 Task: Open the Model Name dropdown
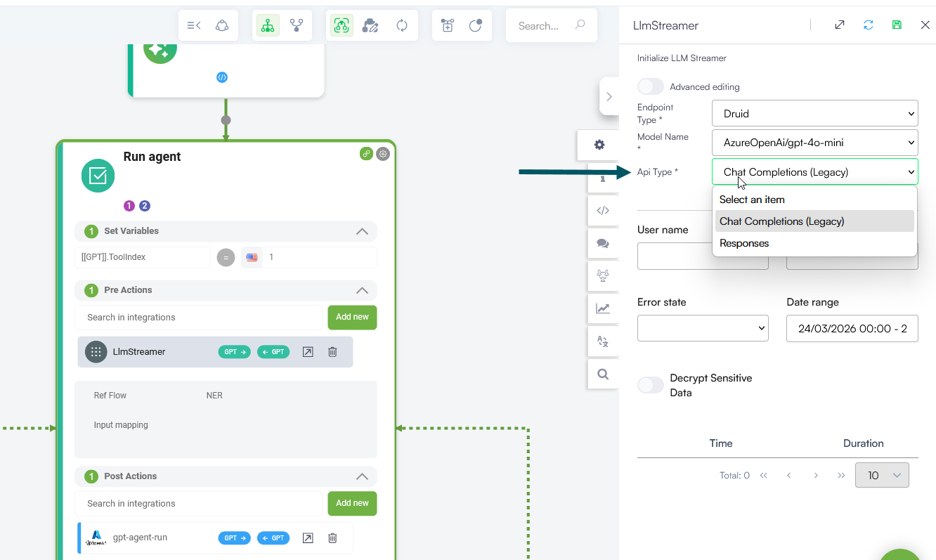(814, 143)
